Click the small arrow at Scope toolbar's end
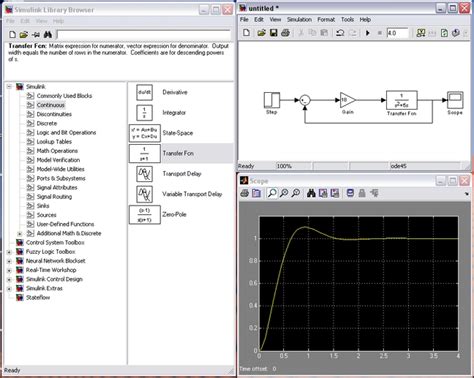The width and height of the screenshot is (474, 378). point(467,194)
